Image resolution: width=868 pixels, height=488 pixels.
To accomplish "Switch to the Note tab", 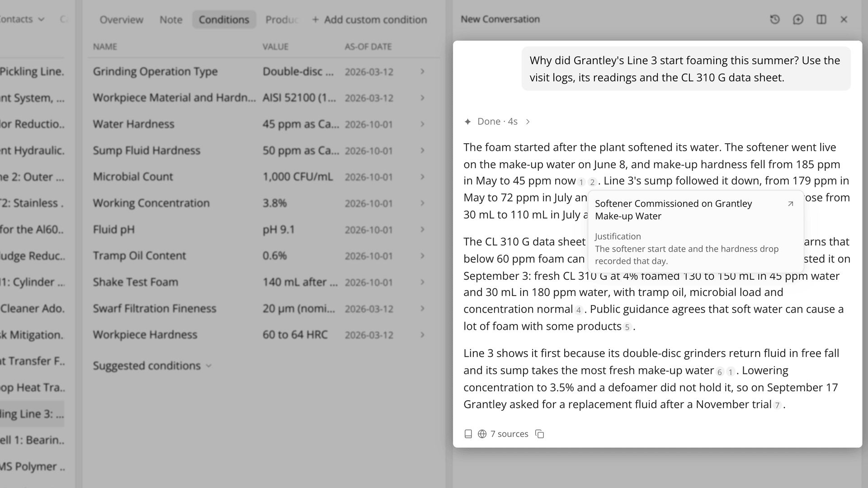I will (x=171, y=19).
